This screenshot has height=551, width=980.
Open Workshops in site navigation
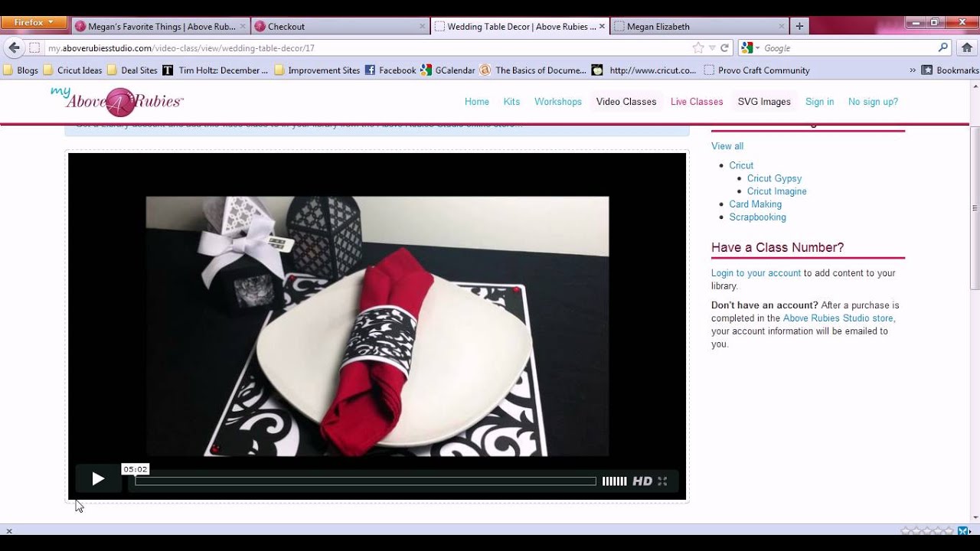(558, 101)
